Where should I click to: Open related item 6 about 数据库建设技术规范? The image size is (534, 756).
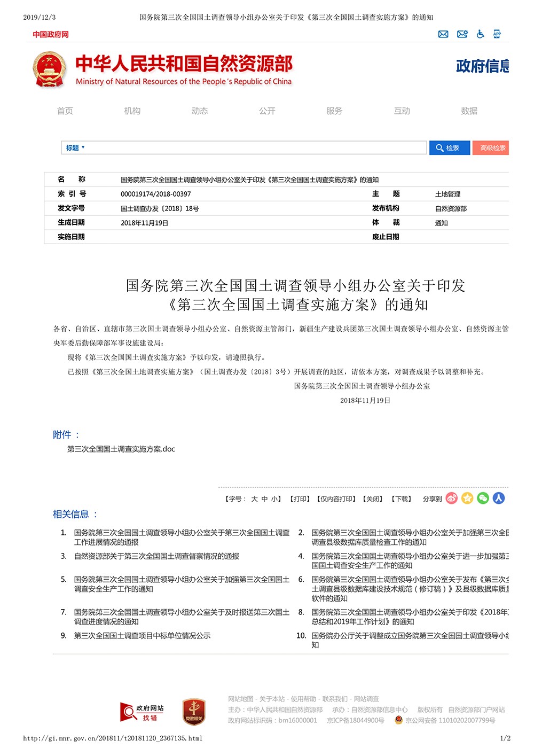(x=410, y=589)
